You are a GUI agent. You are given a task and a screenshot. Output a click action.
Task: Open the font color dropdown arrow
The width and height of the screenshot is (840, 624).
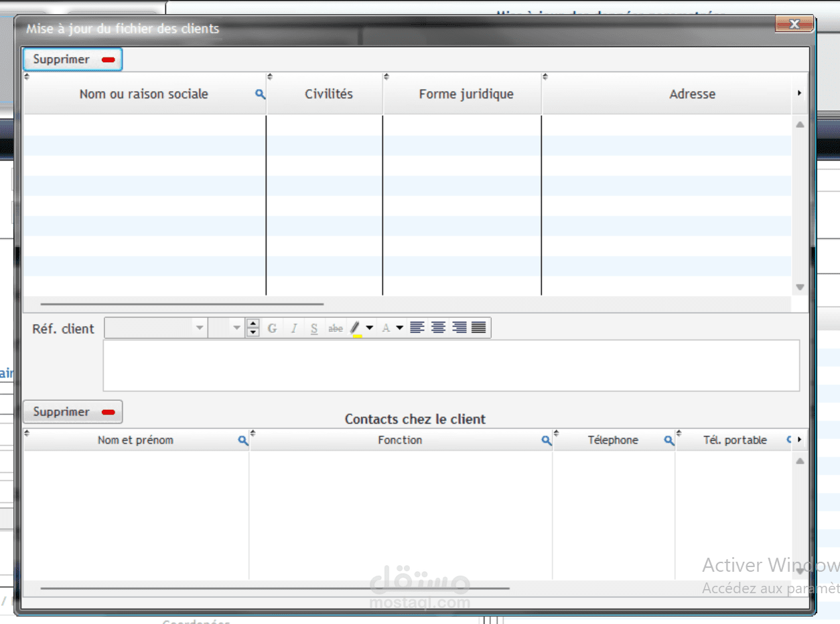tap(399, 328)
